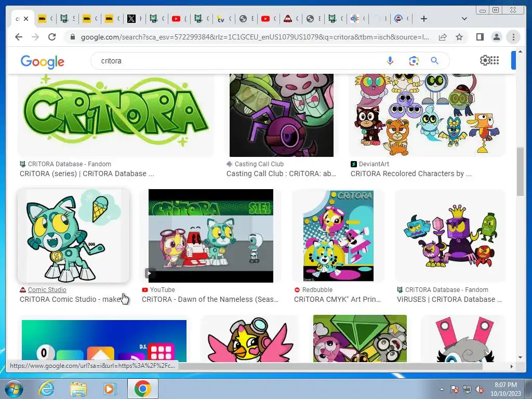This screenshot has height=399, width=532.
Task: Open the pink-eared grey character image
Action: pyautogui.click(x=463, y=338)
